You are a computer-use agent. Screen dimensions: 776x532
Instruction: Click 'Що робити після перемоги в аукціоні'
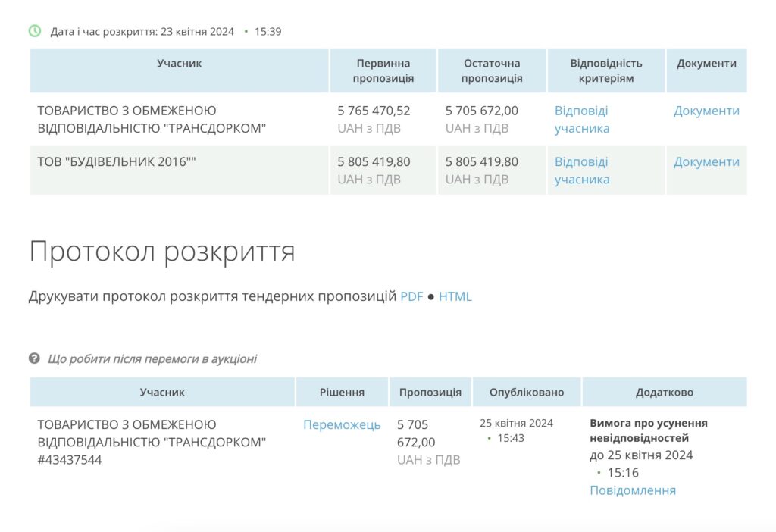pyautogui.click(x=151, y=358)
